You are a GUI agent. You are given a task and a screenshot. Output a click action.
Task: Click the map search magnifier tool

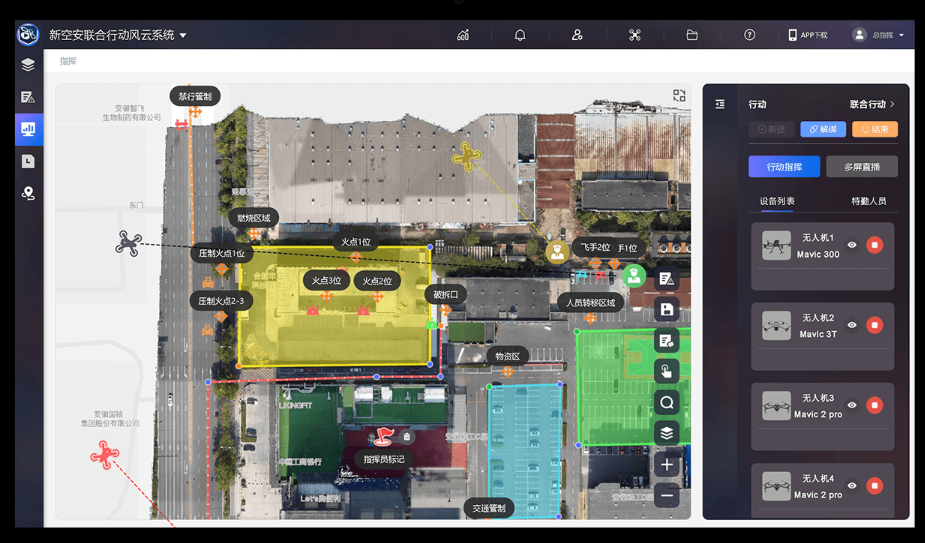point(667,403)
